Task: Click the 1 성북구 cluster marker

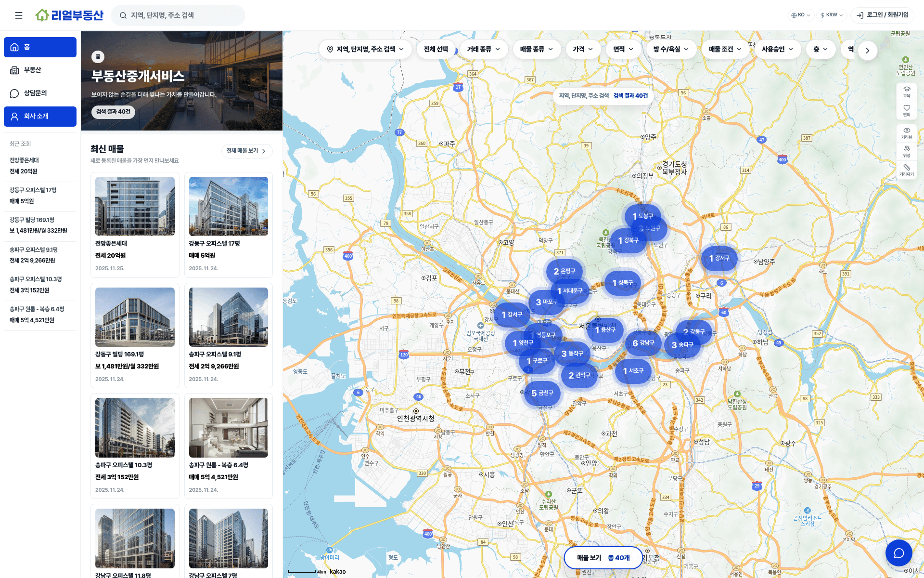Action: (x=623, y=283)
